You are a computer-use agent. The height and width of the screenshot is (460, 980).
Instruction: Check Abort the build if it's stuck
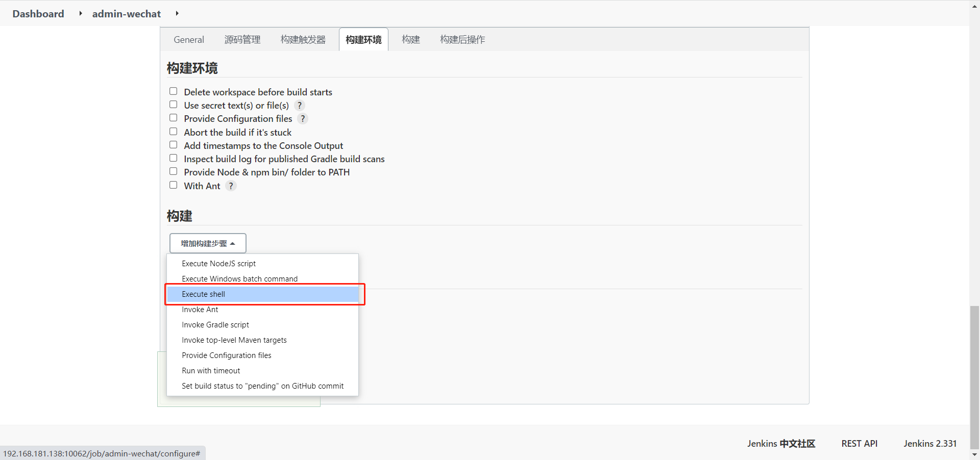[174, 131]
